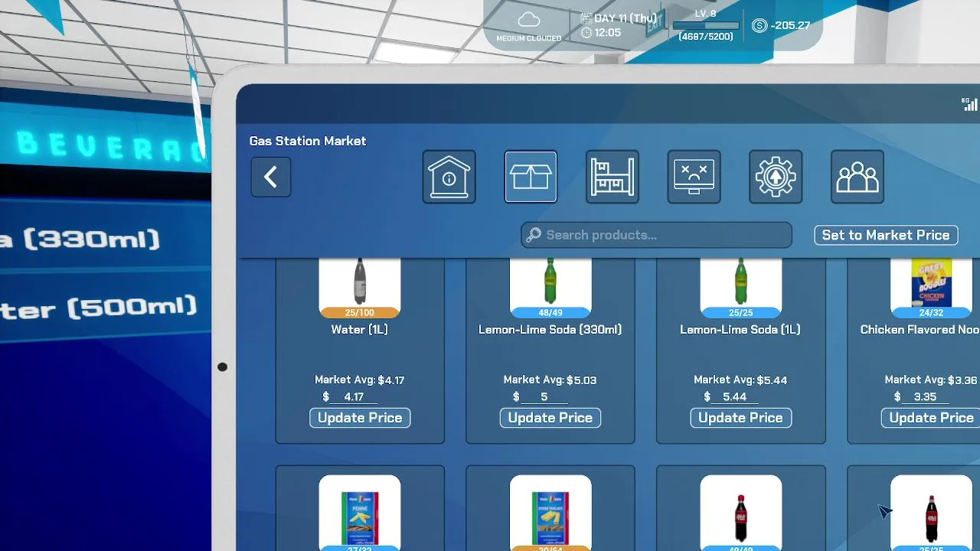Open the broken monitor icon tab
Image resolution: width=980 pixels, height=551 pixels.
(694, 178)
